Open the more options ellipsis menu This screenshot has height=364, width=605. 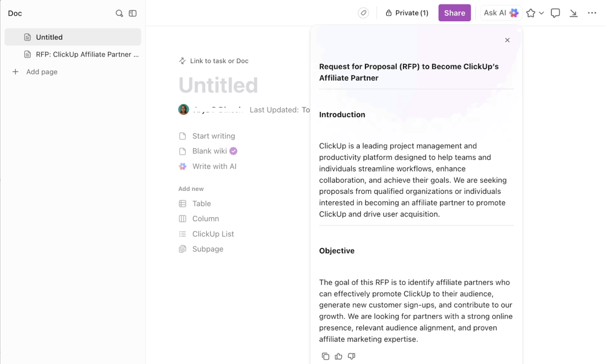click(x=592, y=13)
